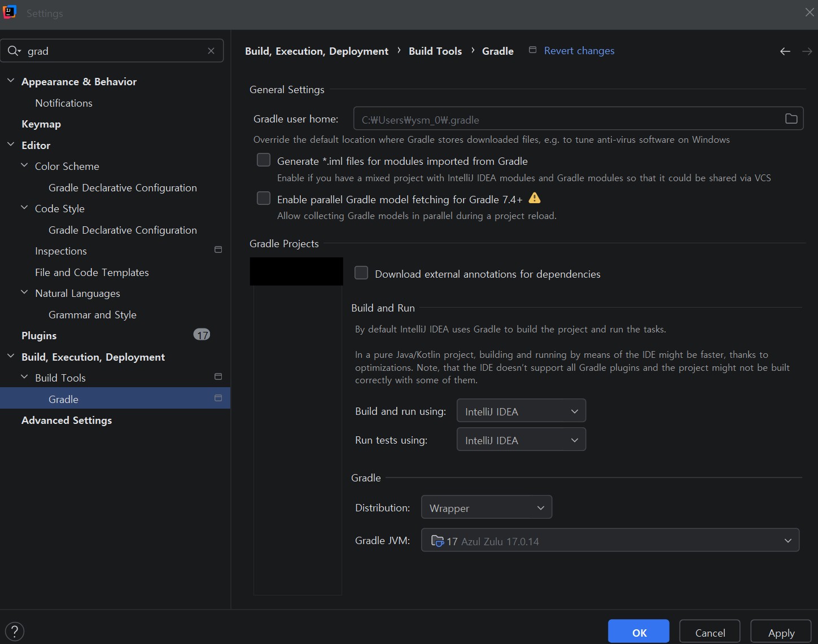Click project-level icon on Gradle row
The width and height of the screenshot is (818, 644).
coord(218,398)
